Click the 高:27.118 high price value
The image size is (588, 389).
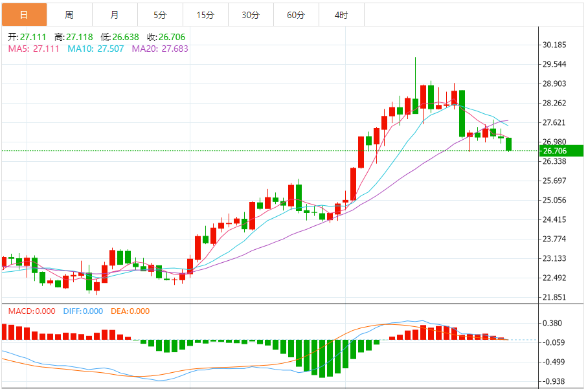click(x=74, y=37)
